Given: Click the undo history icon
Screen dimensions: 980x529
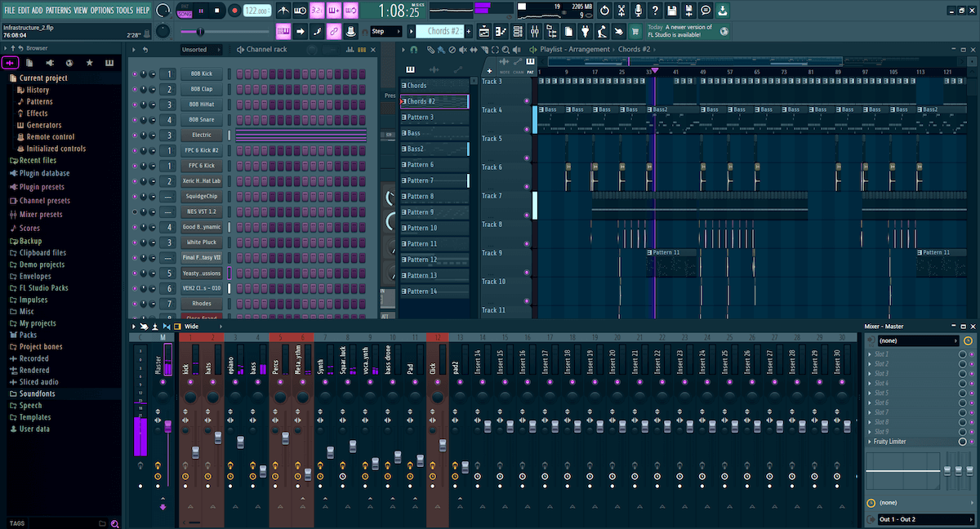Looking at the screenshot, I should tap(604, 11).
